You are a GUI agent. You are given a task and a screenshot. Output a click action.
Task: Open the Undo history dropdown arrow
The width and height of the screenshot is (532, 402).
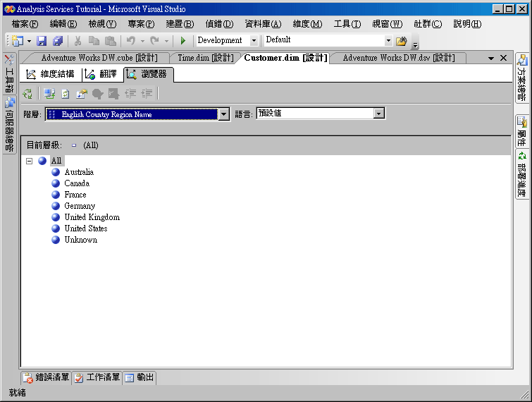tap(142, 41)
